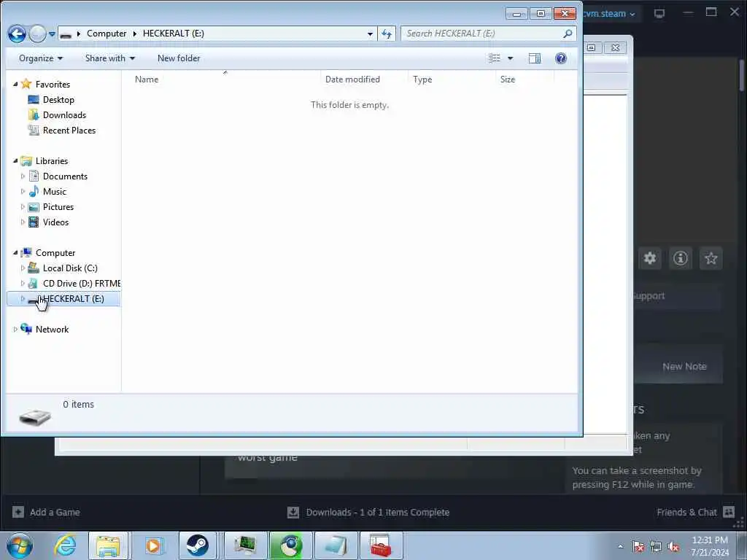747x560 pixels.
Task: Open Local Disk (C:)
Action: [70, 268]
